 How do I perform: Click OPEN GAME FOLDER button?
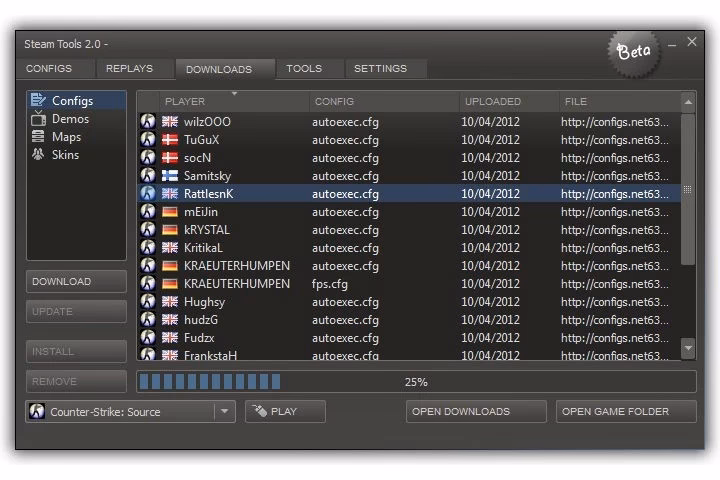pyautogui.click(x=626, y=411)
